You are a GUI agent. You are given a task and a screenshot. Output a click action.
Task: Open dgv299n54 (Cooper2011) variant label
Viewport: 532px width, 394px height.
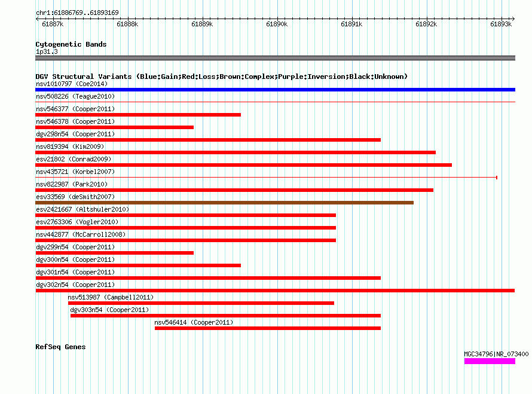[75, 247]
